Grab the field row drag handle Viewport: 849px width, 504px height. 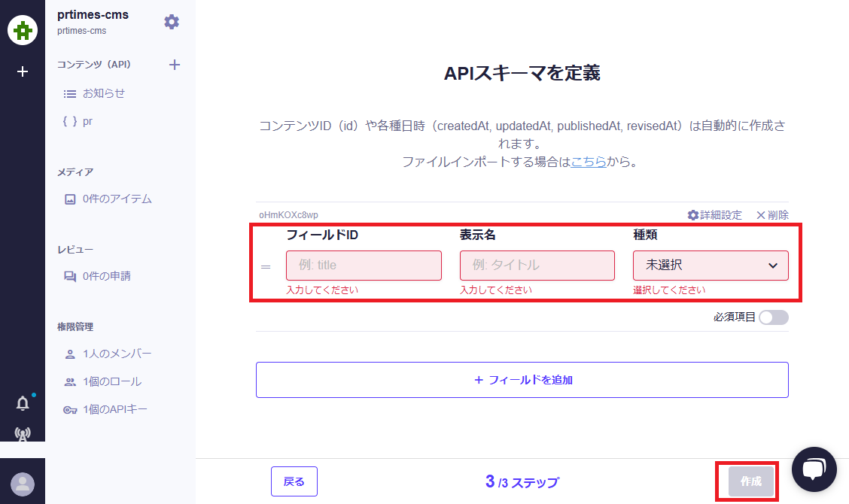click(266, 267)
